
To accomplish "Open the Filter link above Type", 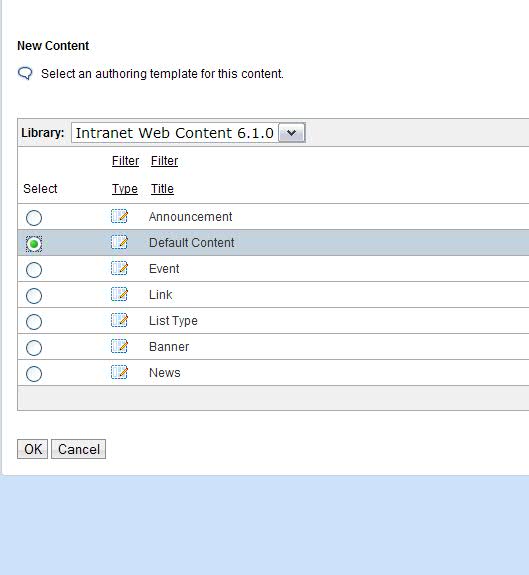I will click(x=125, y=161).
